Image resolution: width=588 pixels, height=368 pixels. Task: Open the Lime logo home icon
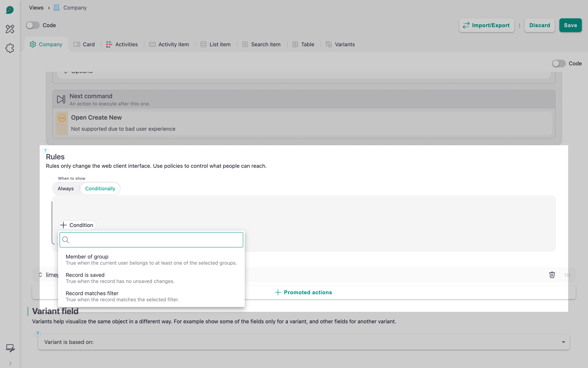click(10, 10)
